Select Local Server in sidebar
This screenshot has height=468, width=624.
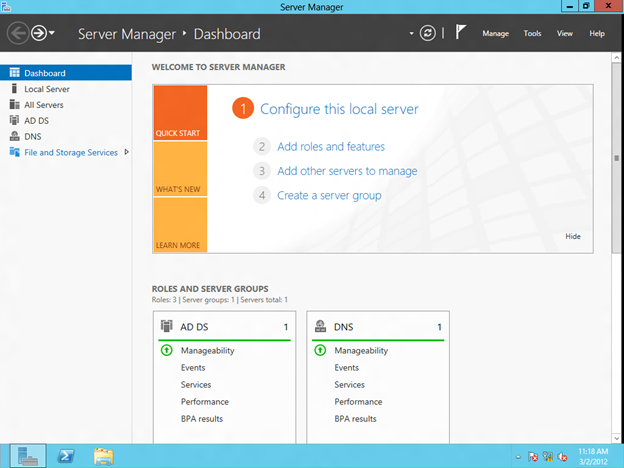point(46,89)
